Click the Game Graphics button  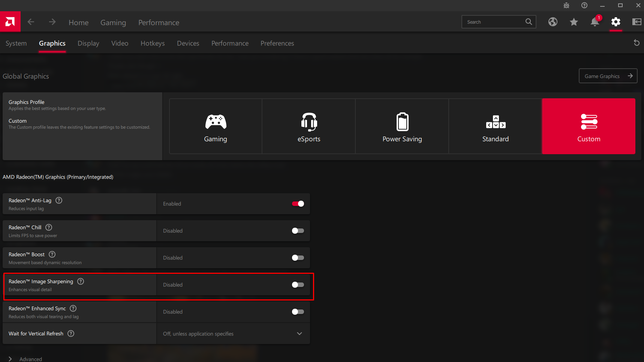click(x=608, y=76)
